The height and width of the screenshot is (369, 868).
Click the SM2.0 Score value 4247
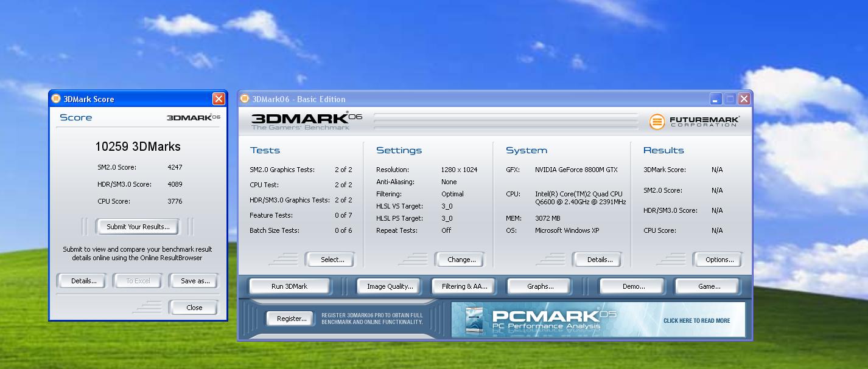pyautogui.click(x=175, y=167)
